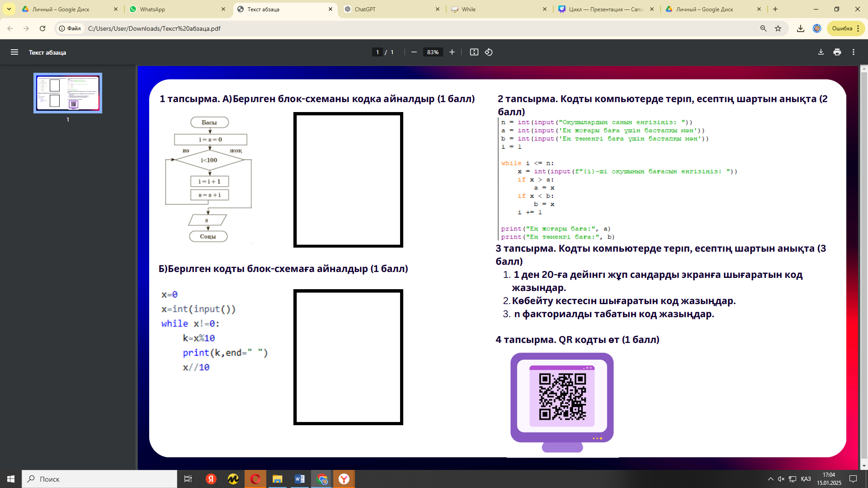This screenshot has width=868, height=488.
Task: Click the zoom in plus icon
Action: click(x=452, y=52)
